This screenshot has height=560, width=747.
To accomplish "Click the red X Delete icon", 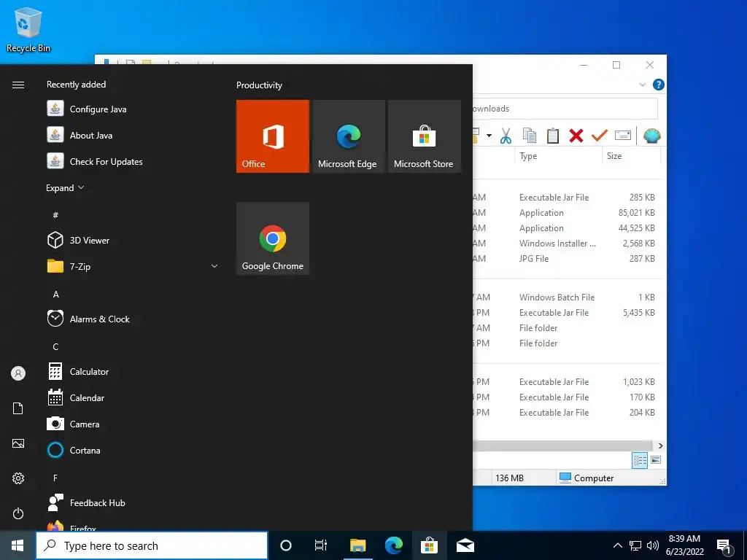I will (576, 136).
